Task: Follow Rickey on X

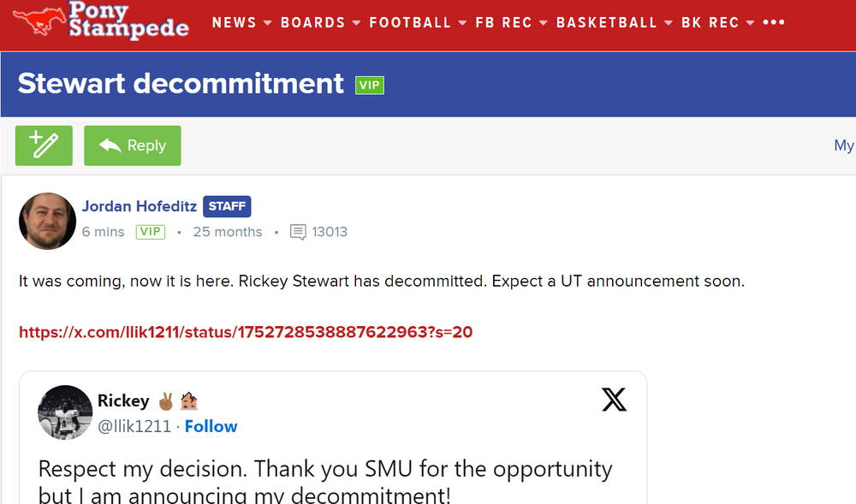Action: coord(211,426)
